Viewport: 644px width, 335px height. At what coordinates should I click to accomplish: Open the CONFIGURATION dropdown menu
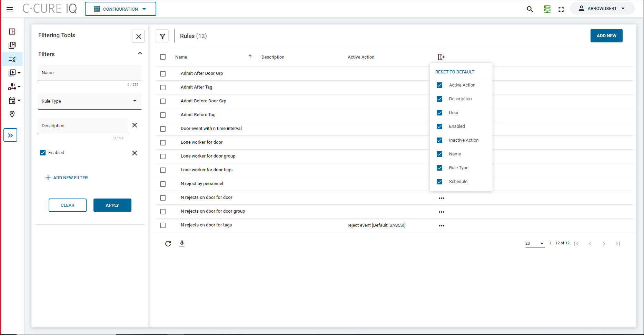120,9
